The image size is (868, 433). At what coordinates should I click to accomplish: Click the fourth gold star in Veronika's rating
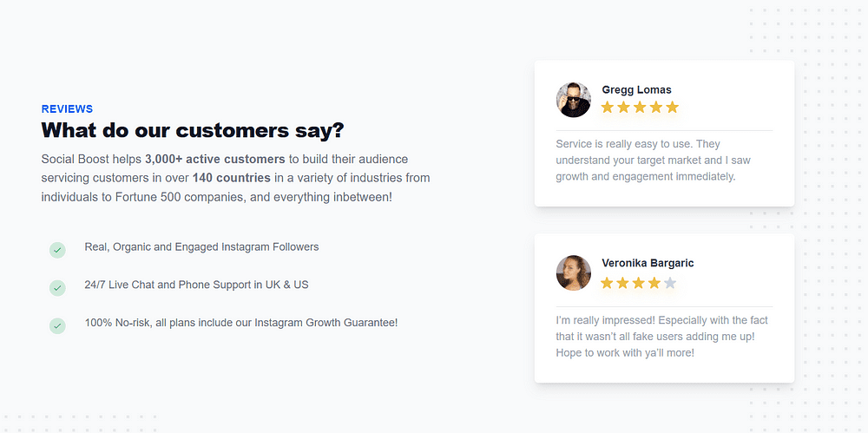click(x=654, y=283)
